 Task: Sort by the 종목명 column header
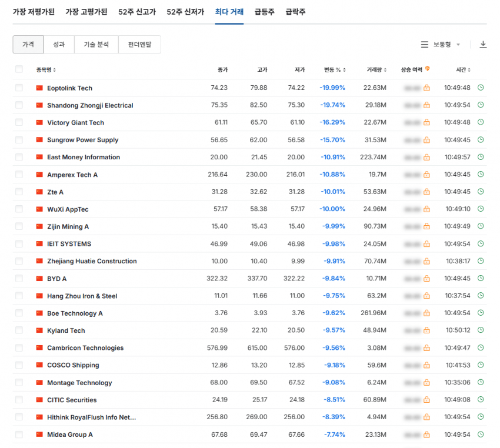coord(46,70)
